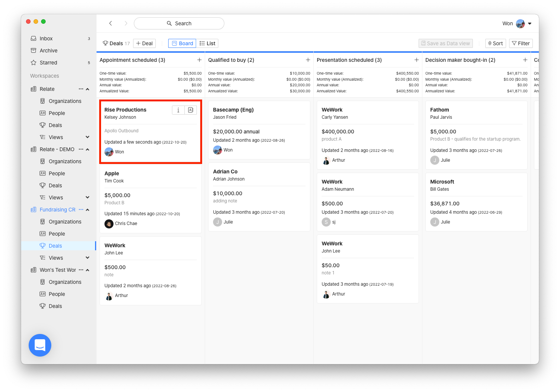560x392 pixels.
Task: Click the Search field
Action: coord(179,23)
